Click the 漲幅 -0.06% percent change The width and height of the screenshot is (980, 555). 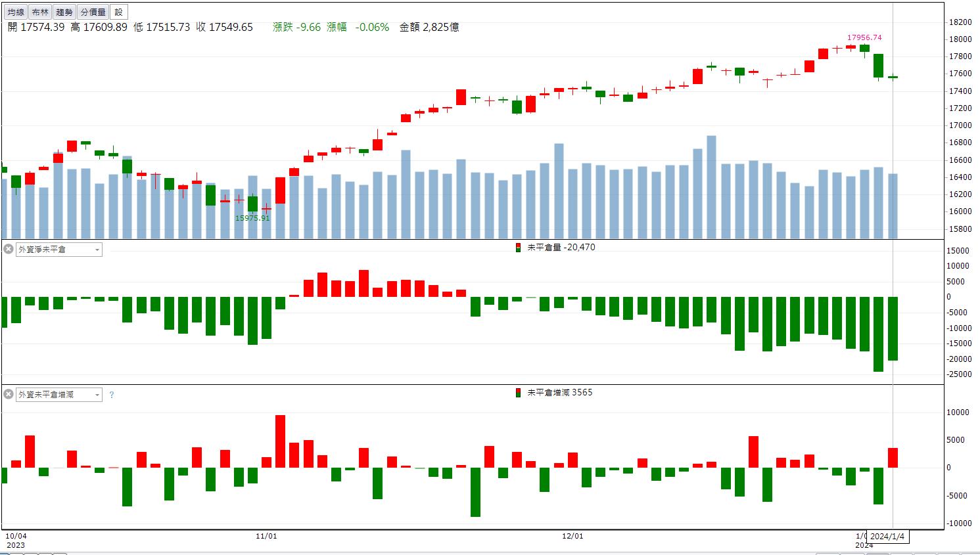point(358,28)
